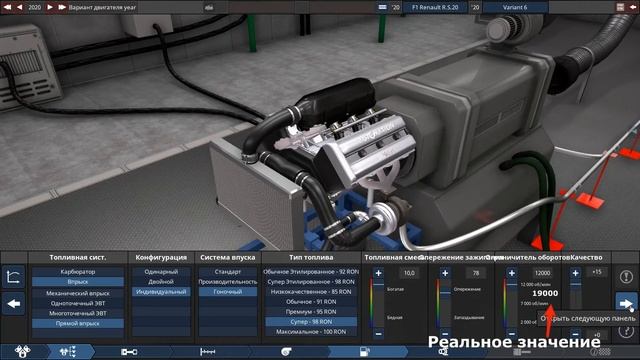640x360 pixels.
Task: Select Карбюратор fuel system
Action: (78, 272)
